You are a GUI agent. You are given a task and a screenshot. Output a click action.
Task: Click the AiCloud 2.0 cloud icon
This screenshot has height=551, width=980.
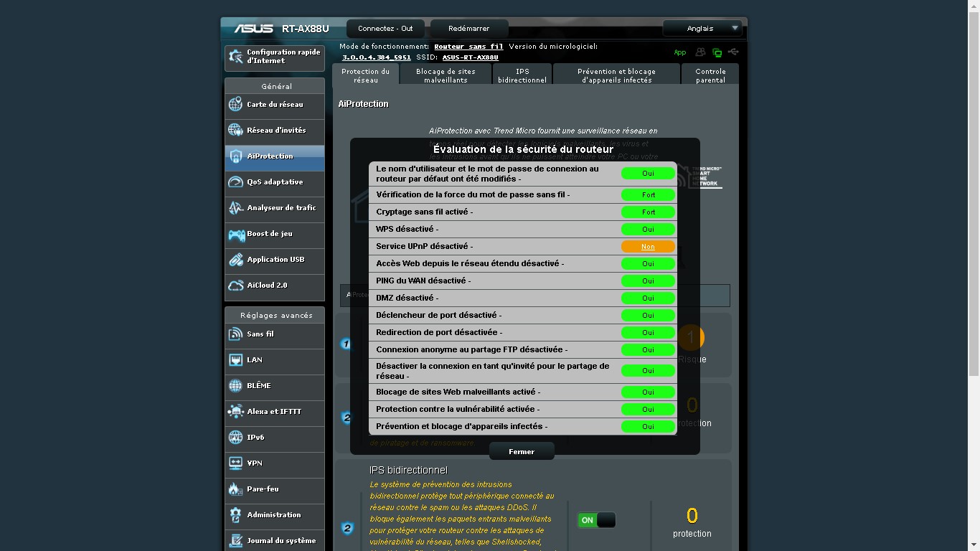[x=235, y=286]
